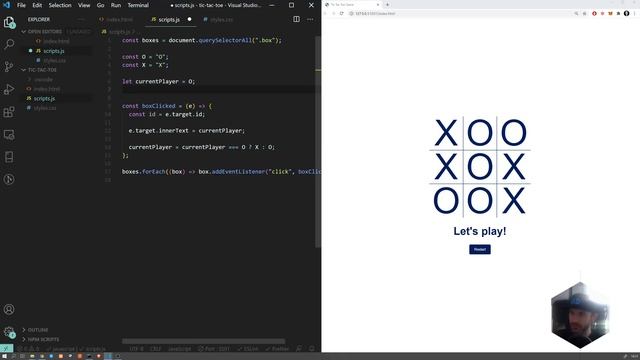This screenshot has width=640, height=360.
Task: Click CRLF end-of-line selector in status bar
Action: coord(156,349)
